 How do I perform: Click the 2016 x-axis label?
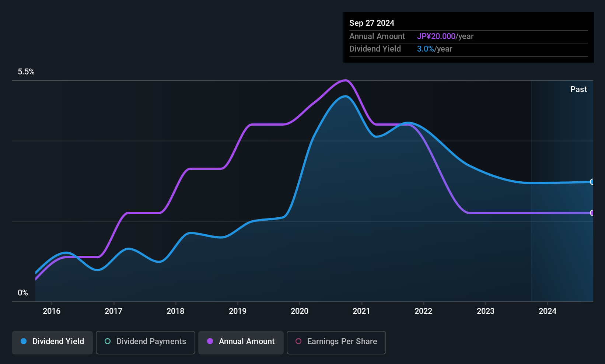[x=52, y=311]
